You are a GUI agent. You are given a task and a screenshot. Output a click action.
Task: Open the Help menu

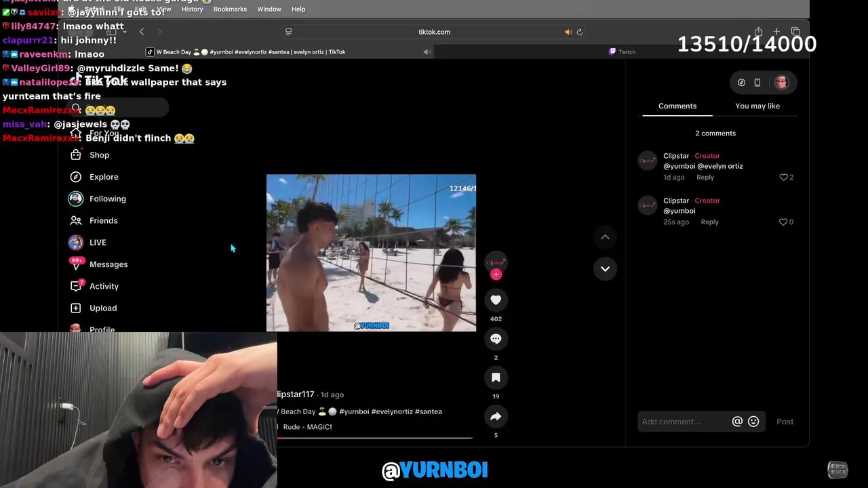click(x=298, y=9)
